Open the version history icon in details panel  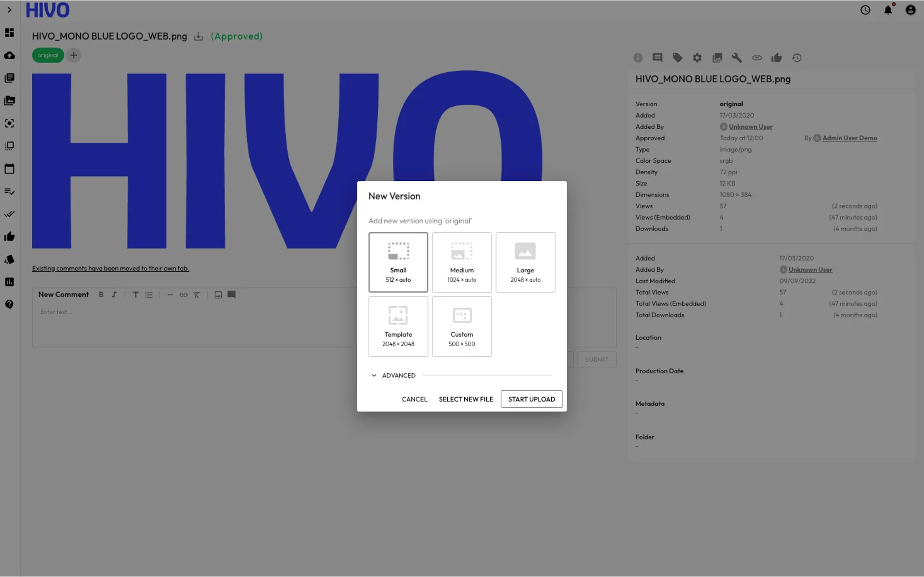click(797, 58)
